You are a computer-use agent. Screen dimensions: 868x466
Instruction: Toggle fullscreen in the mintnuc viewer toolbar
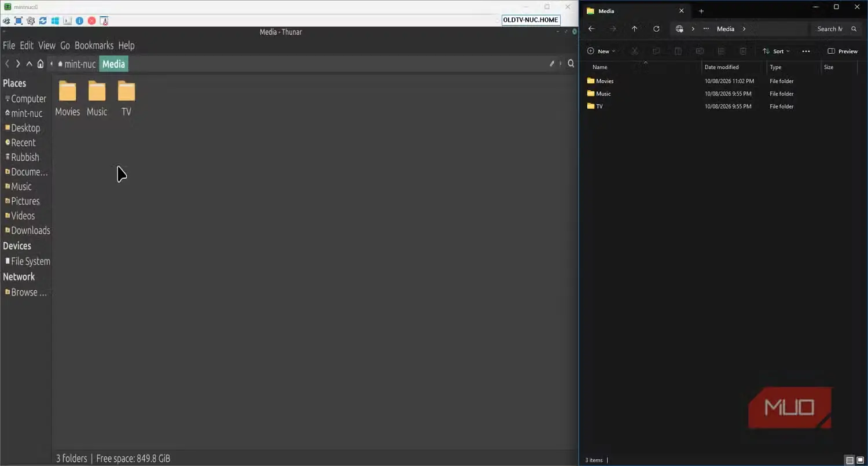(x=18, y=21)
